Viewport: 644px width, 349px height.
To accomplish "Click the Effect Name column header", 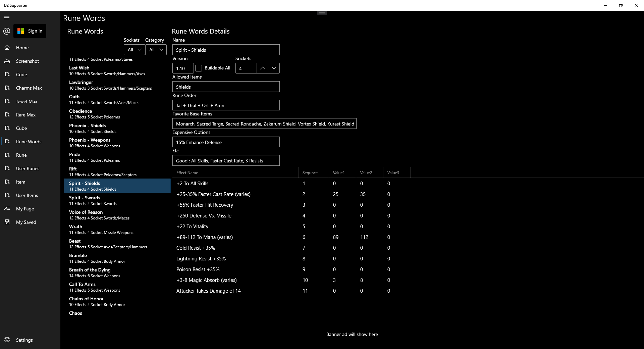I will tap(235, 172).
